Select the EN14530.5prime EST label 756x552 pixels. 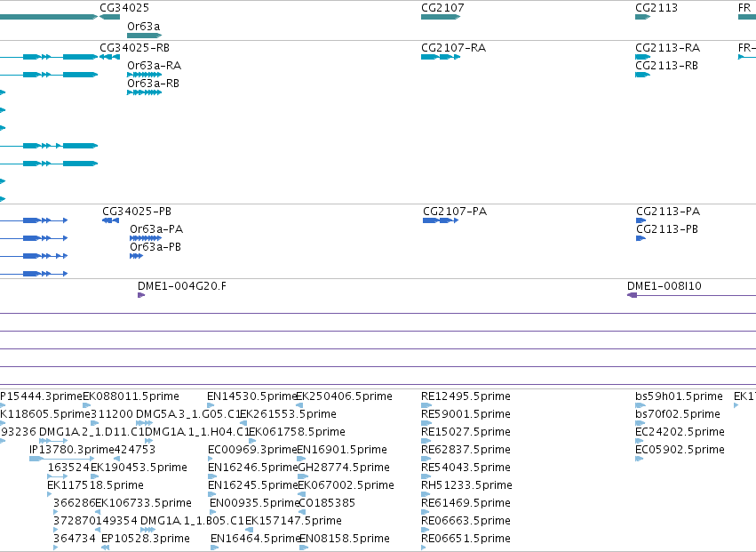coord(251,396)
